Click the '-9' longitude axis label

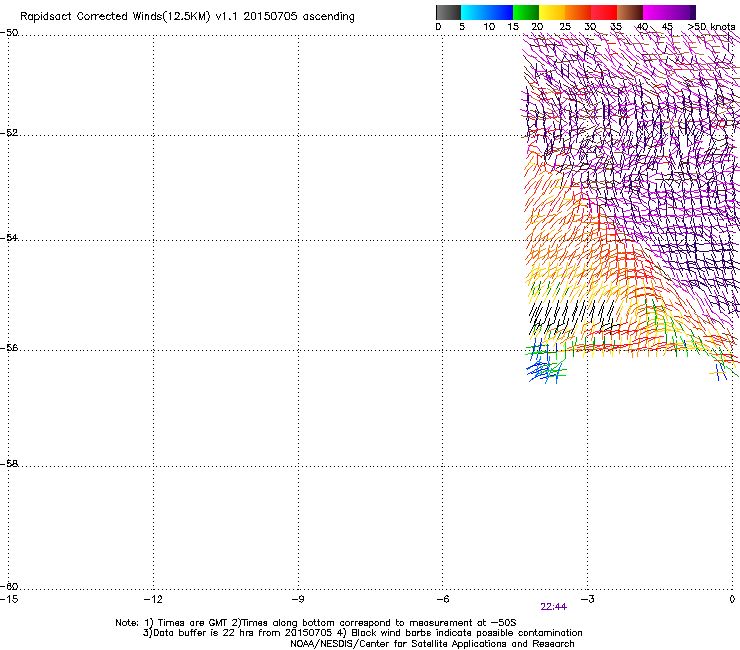pos(298,599)
